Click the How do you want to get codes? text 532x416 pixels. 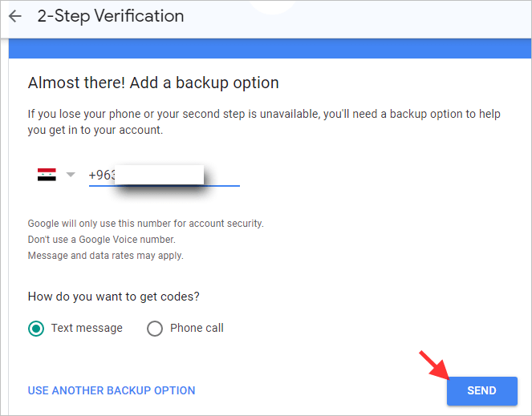coord(114,297)
